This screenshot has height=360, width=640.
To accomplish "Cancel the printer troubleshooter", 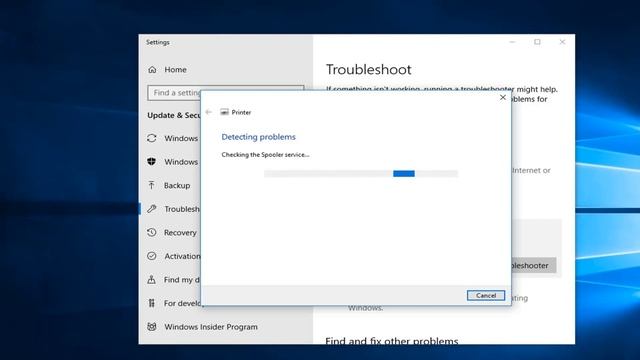I will coord(486,296).
